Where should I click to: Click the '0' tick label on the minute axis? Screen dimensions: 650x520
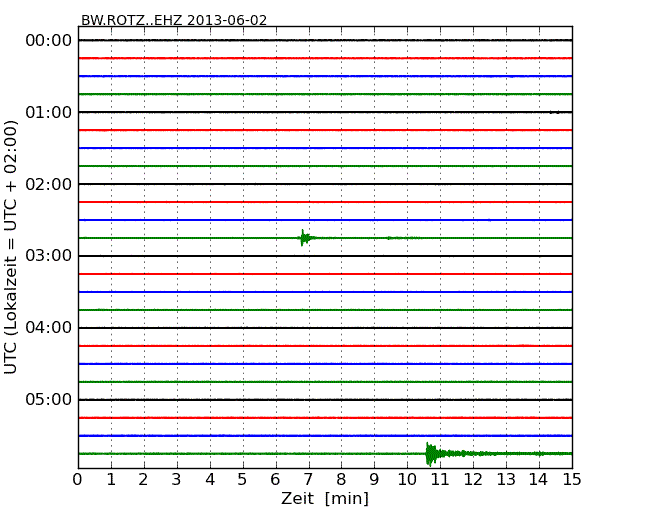click(x=78, y=479)
